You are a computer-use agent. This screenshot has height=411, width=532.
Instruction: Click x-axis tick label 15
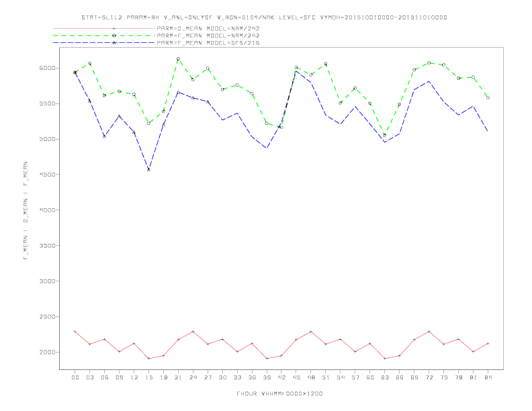[x=148, y=377]
